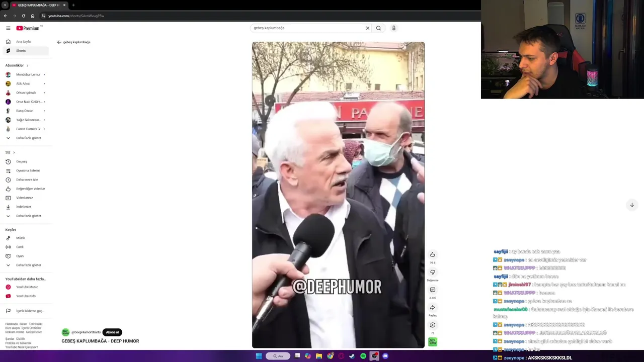Screen dimensions: 644x362
Task: Open İçerik bildirme geçmişi flag item
Action: pos(25,311)
